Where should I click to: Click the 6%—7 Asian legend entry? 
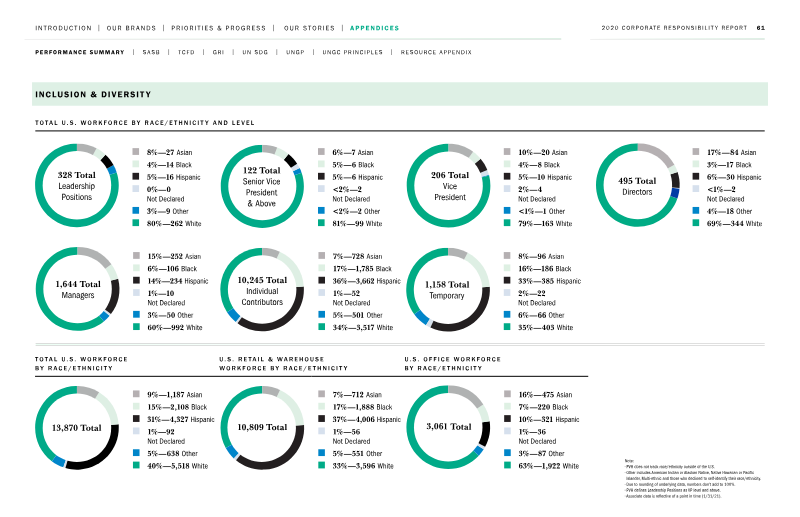coord(353,152)
